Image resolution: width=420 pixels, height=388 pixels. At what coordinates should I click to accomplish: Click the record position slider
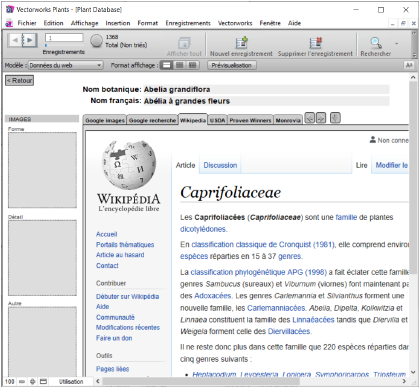click(46, 45)
